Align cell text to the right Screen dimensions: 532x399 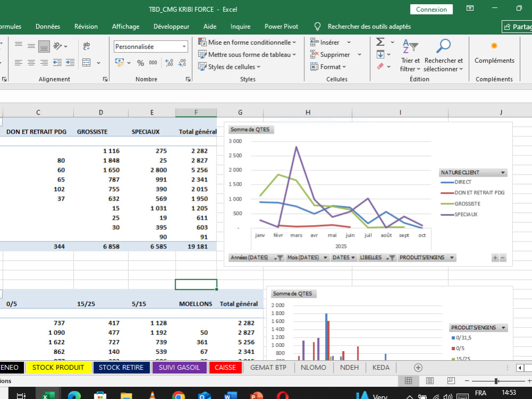pyautogui.click(x=44, y=62)
